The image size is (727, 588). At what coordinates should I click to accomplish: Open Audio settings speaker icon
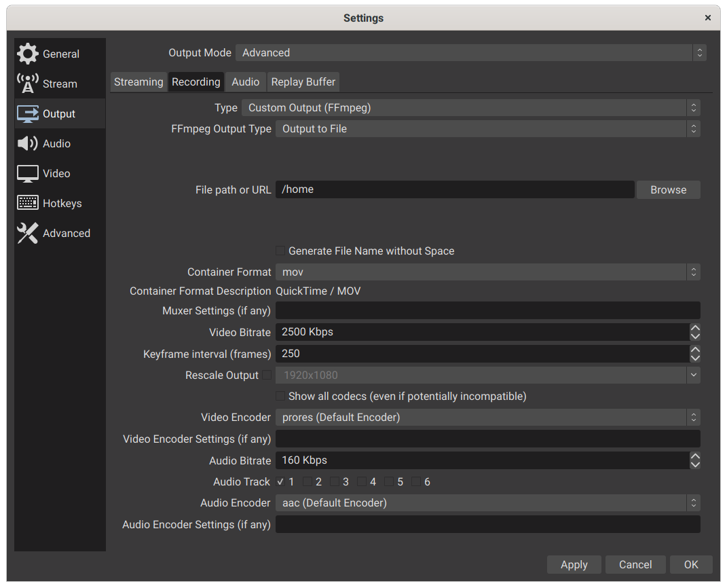pos(27,143)
